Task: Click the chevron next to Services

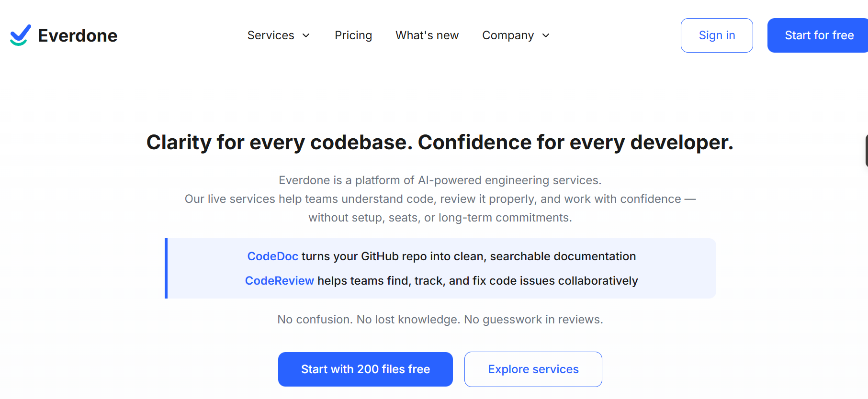Action: pyautogui.click(x=306, y=35)
